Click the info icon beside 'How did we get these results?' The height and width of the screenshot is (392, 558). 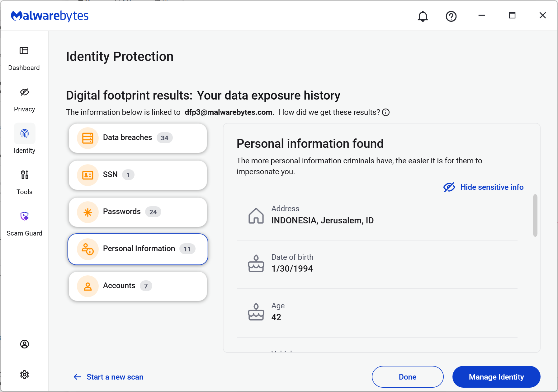click(386, 112)
